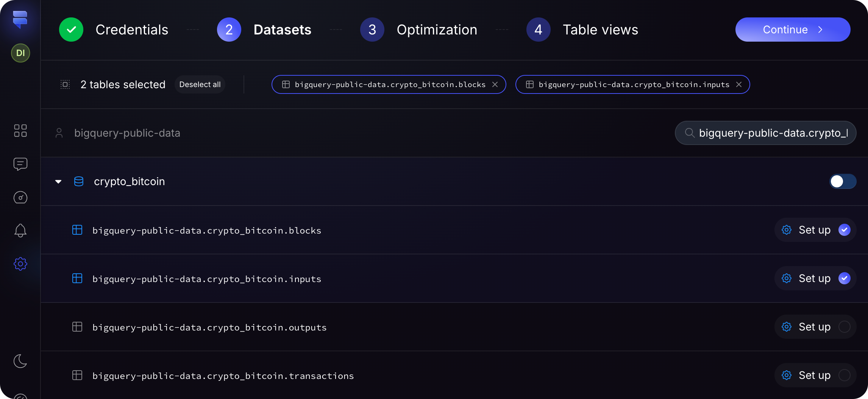Toggle dark mode moon icon

[20, 361]
